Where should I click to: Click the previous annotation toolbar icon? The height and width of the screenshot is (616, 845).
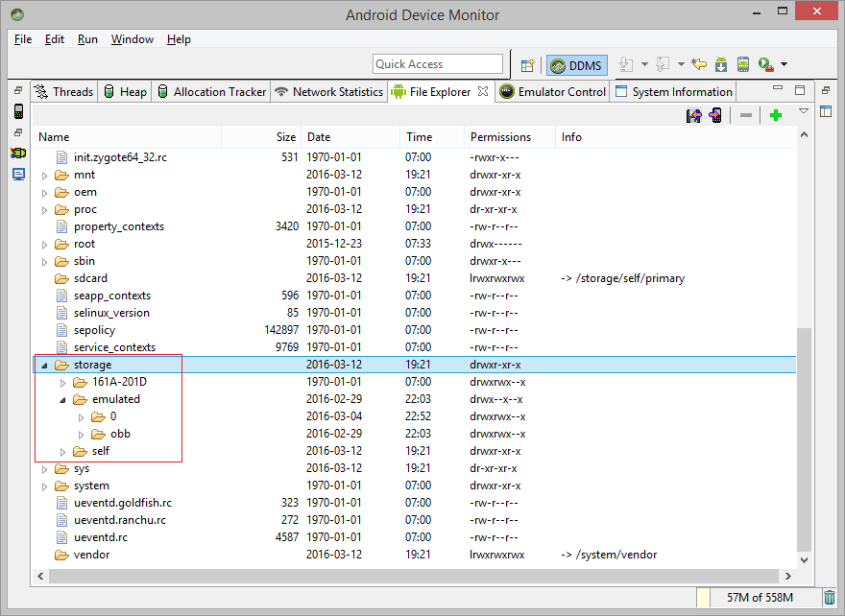tap(663, 64)
